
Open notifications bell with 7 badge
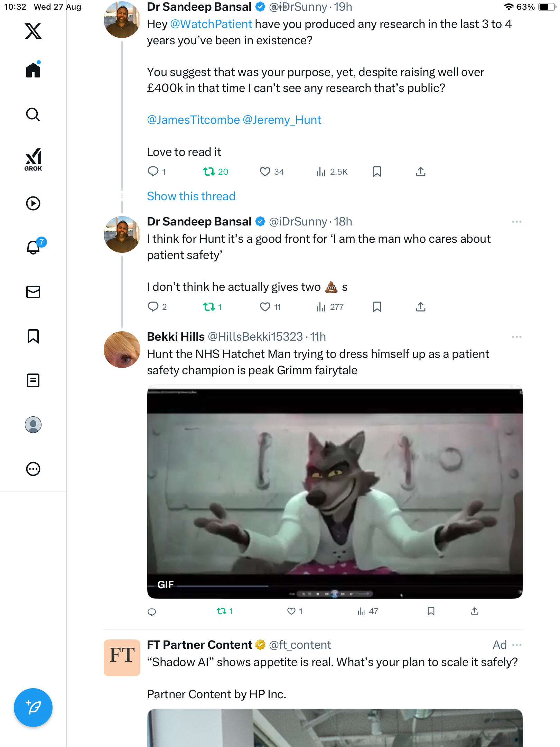click(34, 247)
